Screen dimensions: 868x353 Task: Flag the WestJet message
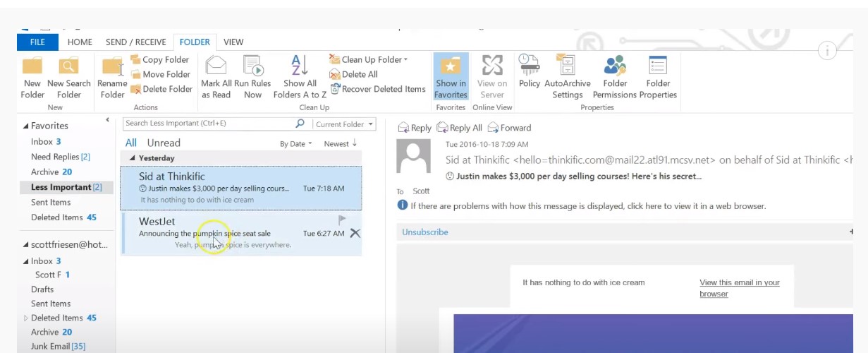[x=343, y=220]
